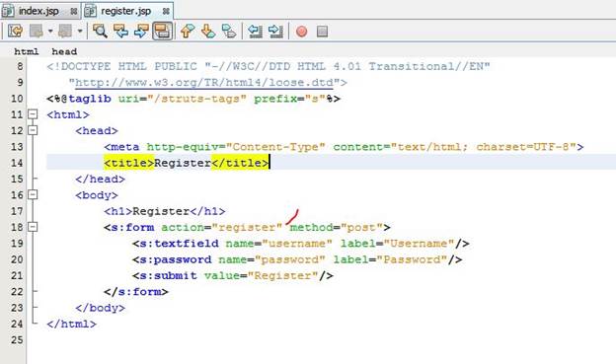Image resolution: width=616 pixels, height=364 pixels.
Task: Collapse the <body> code fold
Action: point(33,194)
